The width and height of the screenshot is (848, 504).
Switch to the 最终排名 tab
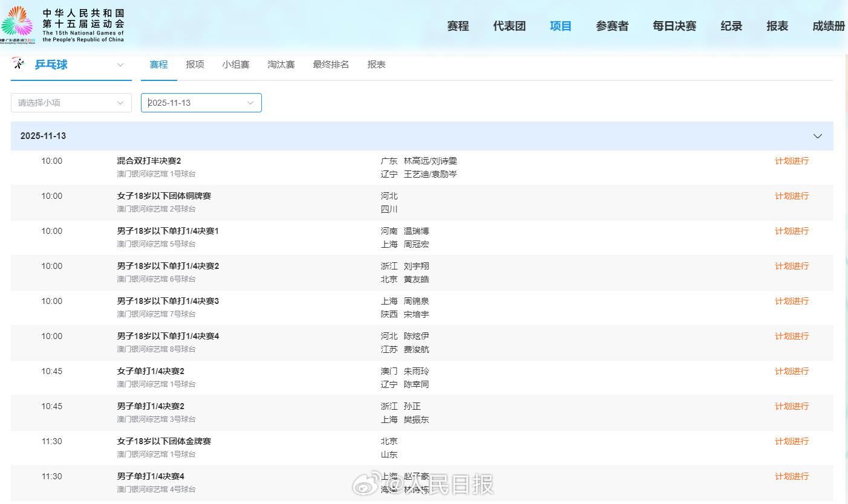pyautogui.click(x=331, y=65)
